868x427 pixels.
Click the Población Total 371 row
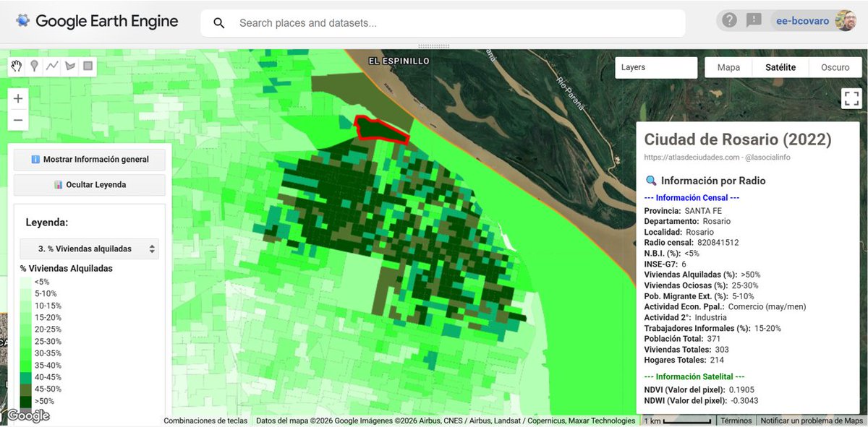(x=683, y=338)
